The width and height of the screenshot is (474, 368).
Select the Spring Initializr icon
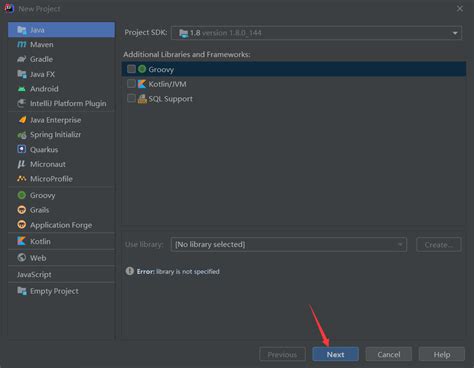tap(22, 135)
